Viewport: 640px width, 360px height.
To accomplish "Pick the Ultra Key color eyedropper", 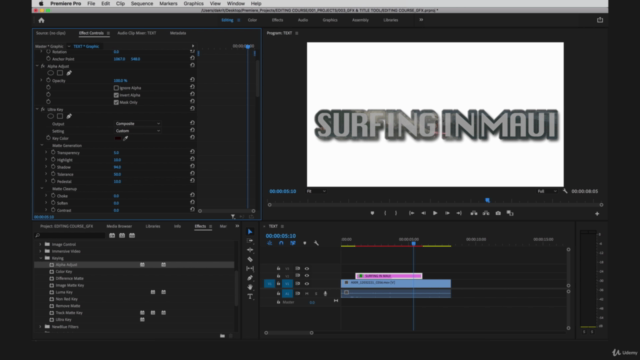I will click(x=126, y=138).
